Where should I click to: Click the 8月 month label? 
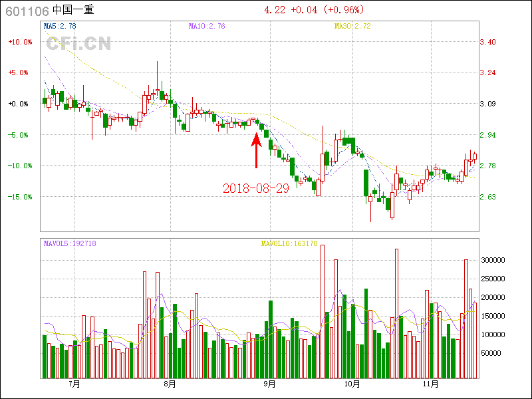pos(170,384)
